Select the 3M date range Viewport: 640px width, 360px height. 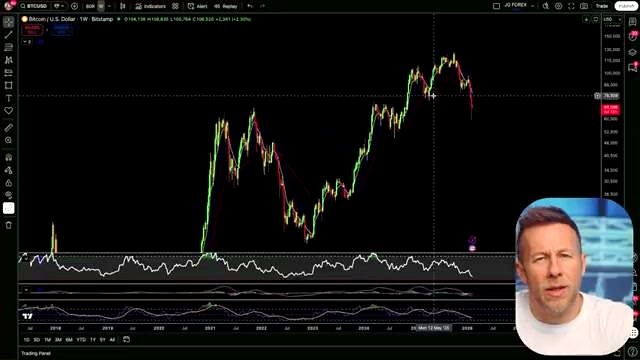click(58, 340)
